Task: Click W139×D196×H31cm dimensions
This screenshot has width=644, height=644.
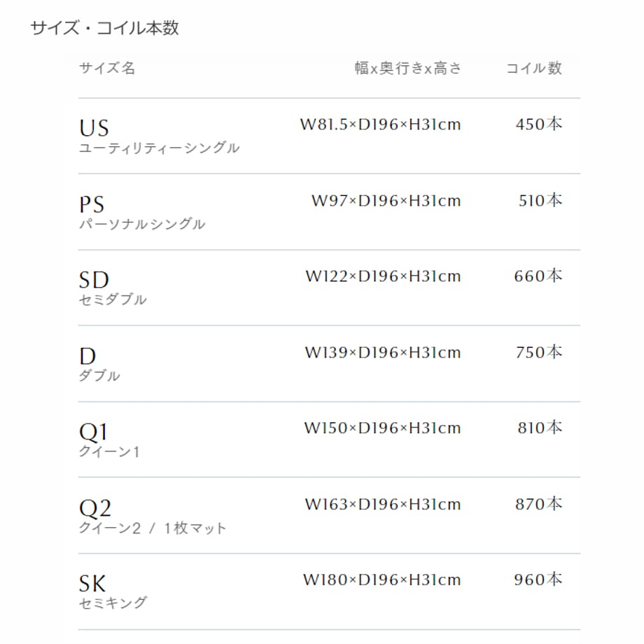Action: (383, 352)
